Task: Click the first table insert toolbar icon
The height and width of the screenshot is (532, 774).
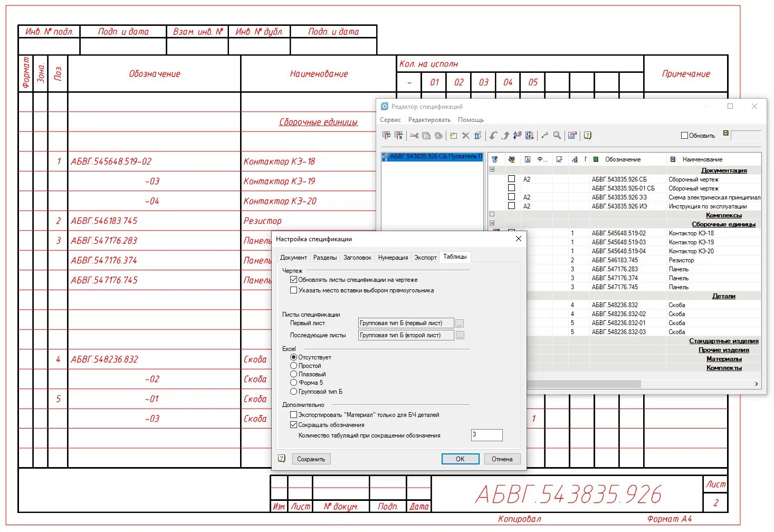Action: (387, 136)
